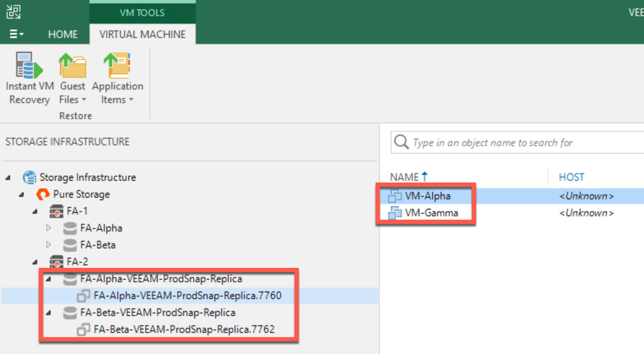Click the STORAGE INFRASTRUCTURE pane header
Image resolution: width=644 pixels, height=354 pixels.
coord(68,142)
